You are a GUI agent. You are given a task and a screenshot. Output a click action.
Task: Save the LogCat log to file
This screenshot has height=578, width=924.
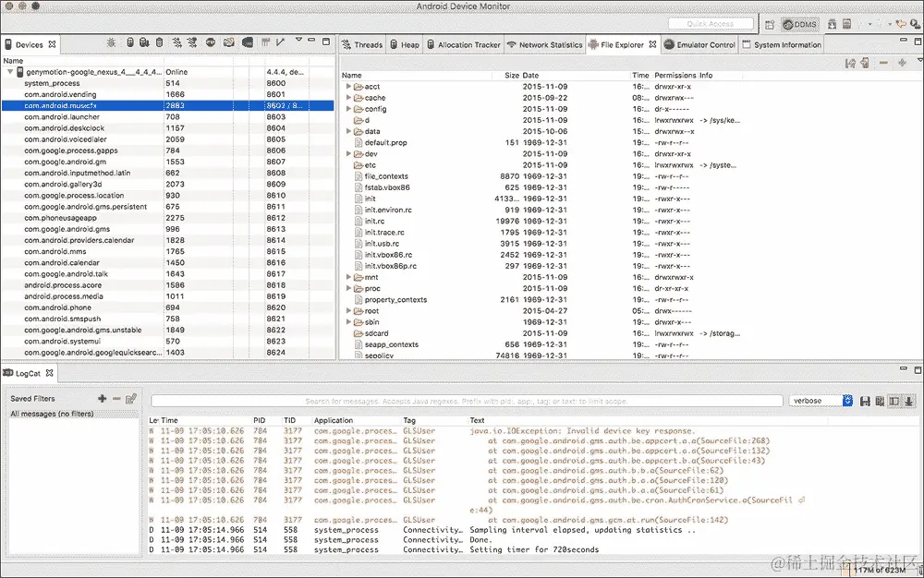coord(866,401)
